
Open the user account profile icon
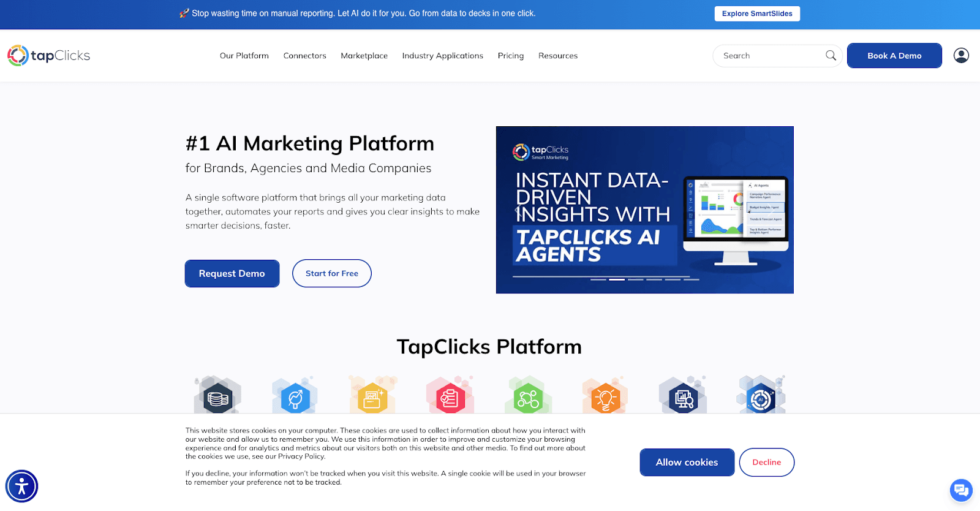pos(961,56)
